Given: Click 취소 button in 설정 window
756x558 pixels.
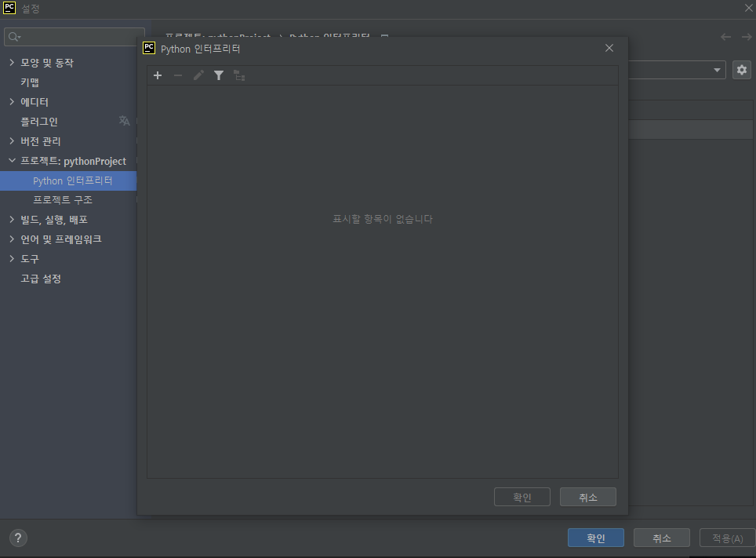Looking at the screenshot, I should click(x=662, y=538).
